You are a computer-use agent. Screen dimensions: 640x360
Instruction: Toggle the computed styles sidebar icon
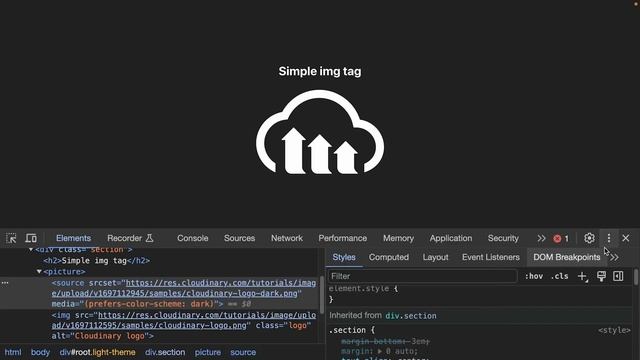click(618, 276)
